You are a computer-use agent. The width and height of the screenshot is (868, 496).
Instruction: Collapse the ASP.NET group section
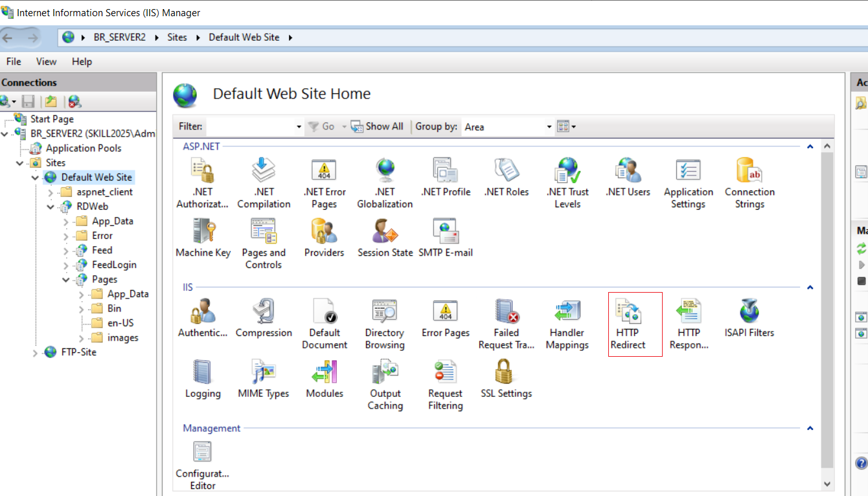(x=810, y=146)
